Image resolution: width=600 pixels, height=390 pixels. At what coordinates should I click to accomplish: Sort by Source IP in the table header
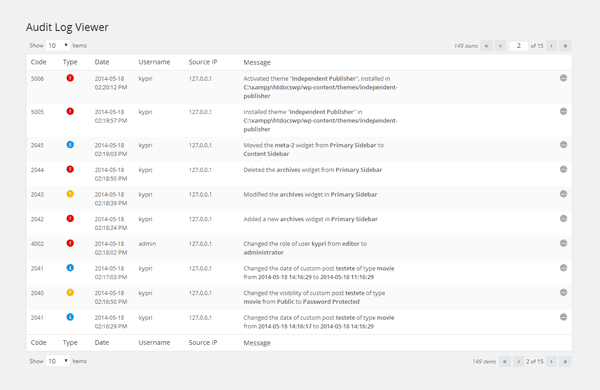203,62
